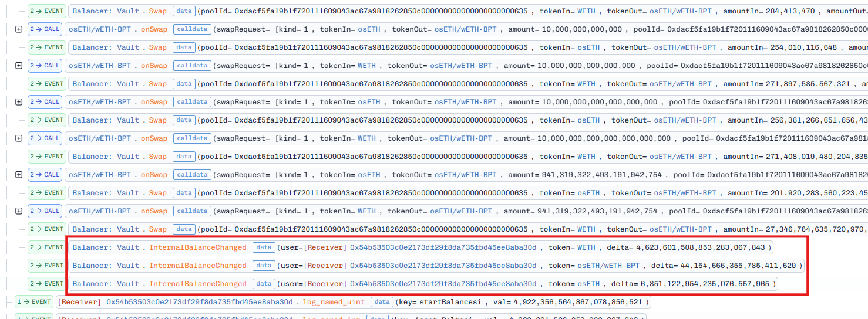This screenshot has height=319, width=868.
Task: Open data tag of Swap event amountIn 284,413,470
Action: pyautogui.click(x=184, y=11)
